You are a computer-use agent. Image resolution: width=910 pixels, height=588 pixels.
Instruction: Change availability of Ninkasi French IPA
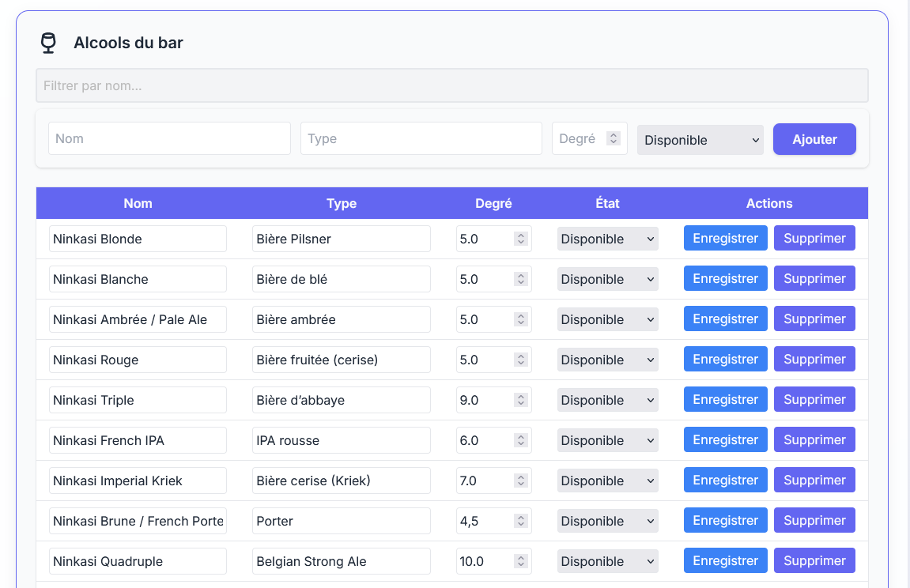pyautogui.click(x=607, y=440)
